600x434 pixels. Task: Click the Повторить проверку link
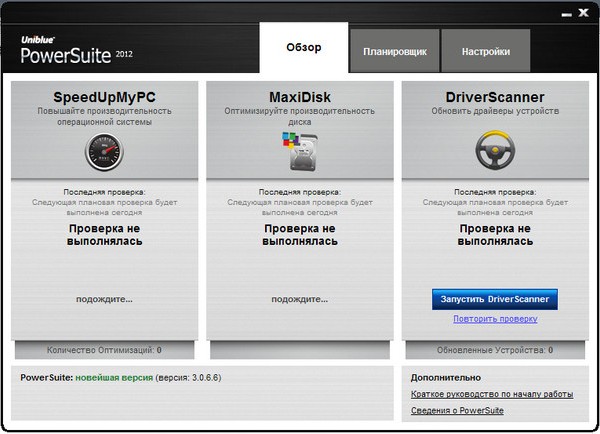point(495,319)
